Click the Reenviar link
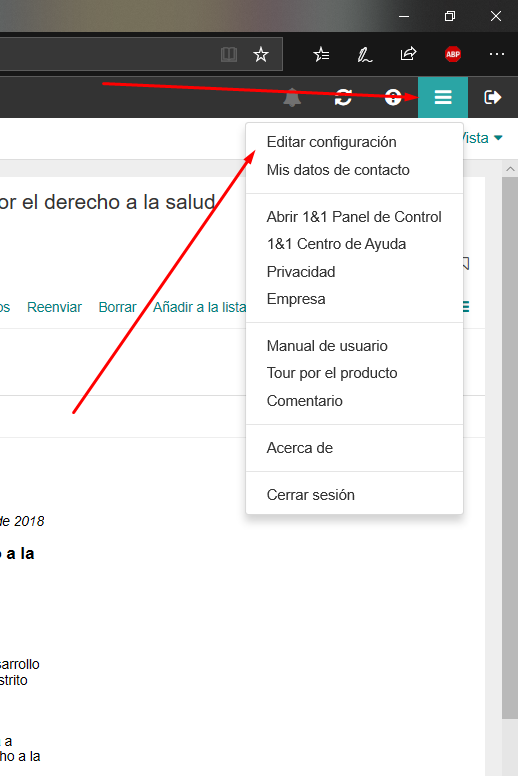Screen dimensions: 518x776 tap(54, 307)
